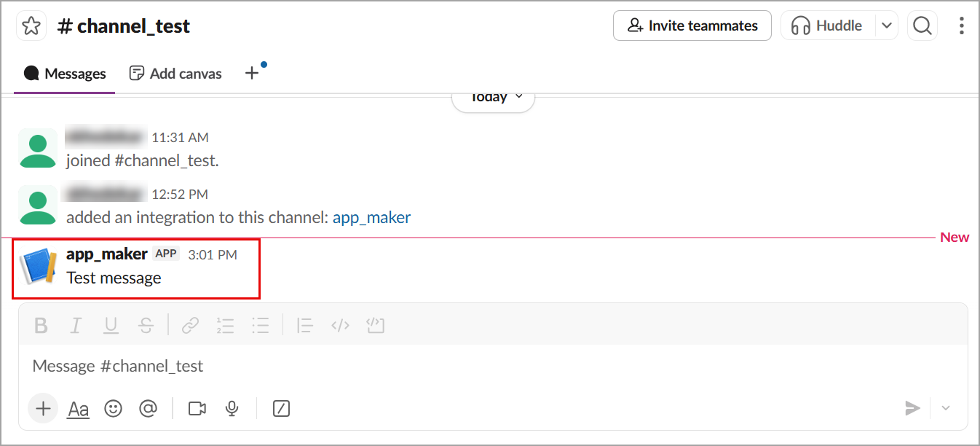Viewport: 980px width, 446px height.
Task: Click the Invite teammates button
Action: click(x=692, y=26)
